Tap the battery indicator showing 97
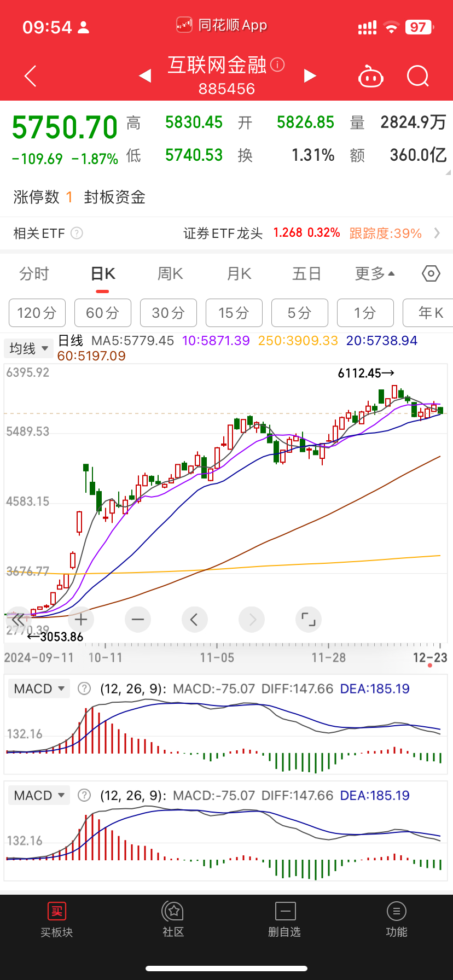Image resolution: width=453 pixels, height=980 pixels. (x=419, y=27)
